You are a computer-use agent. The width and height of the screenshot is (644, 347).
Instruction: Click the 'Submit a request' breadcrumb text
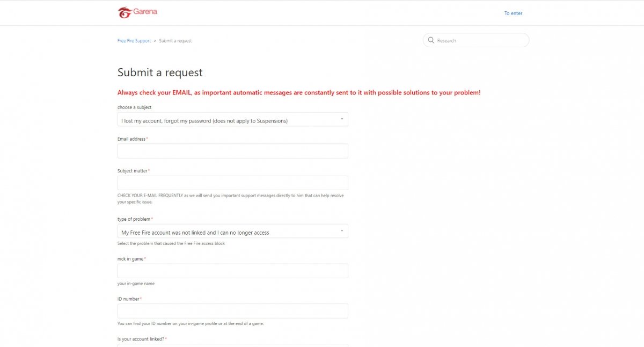pos(175,41)
